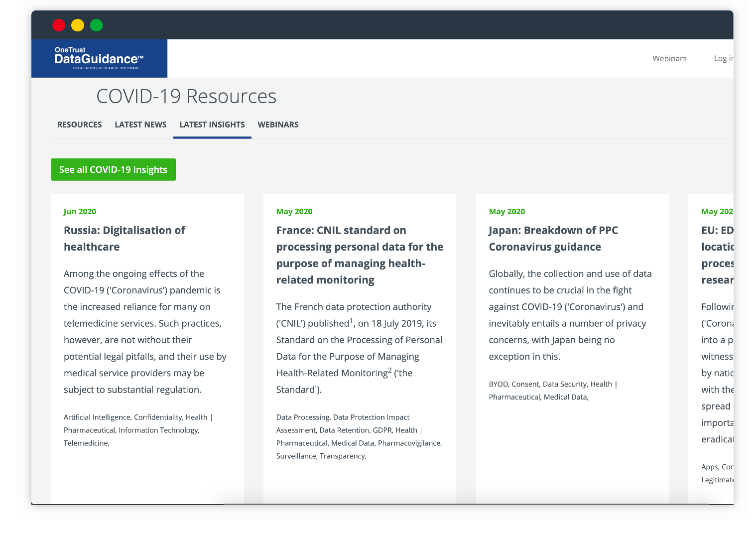The height and width of the screenshot is (538, 756).
Task: Click the red close window dot
Action: coord(59,25)
